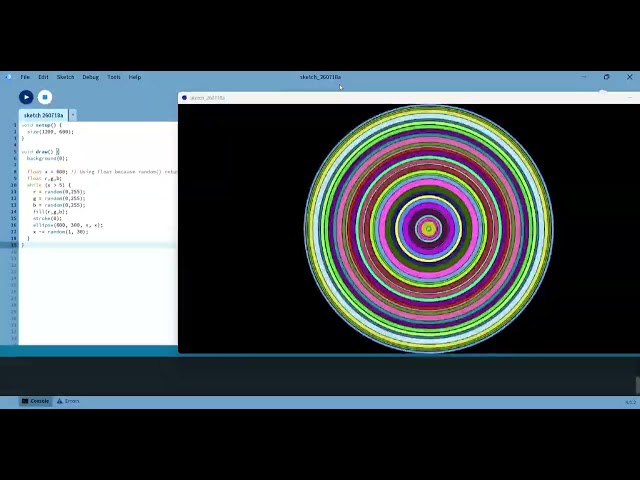Open the new tab dropdown arrow
640x480 pixels.
click(73, 115)
